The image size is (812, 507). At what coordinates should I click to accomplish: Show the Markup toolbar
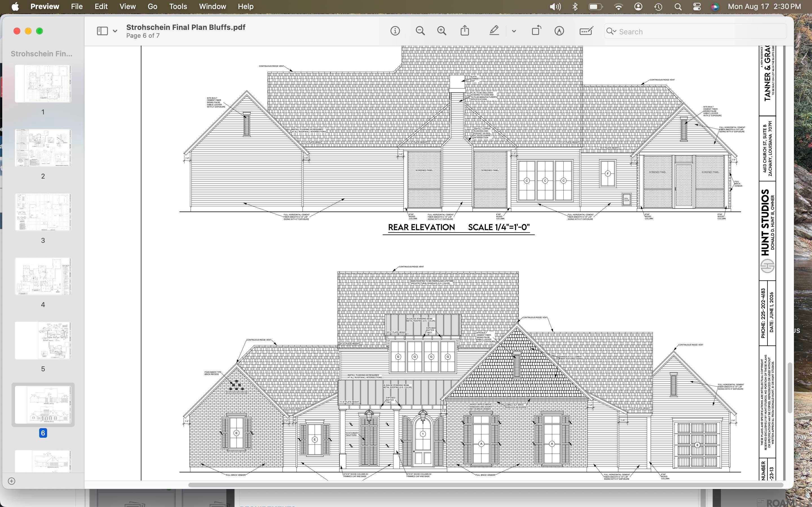[559, 31]
